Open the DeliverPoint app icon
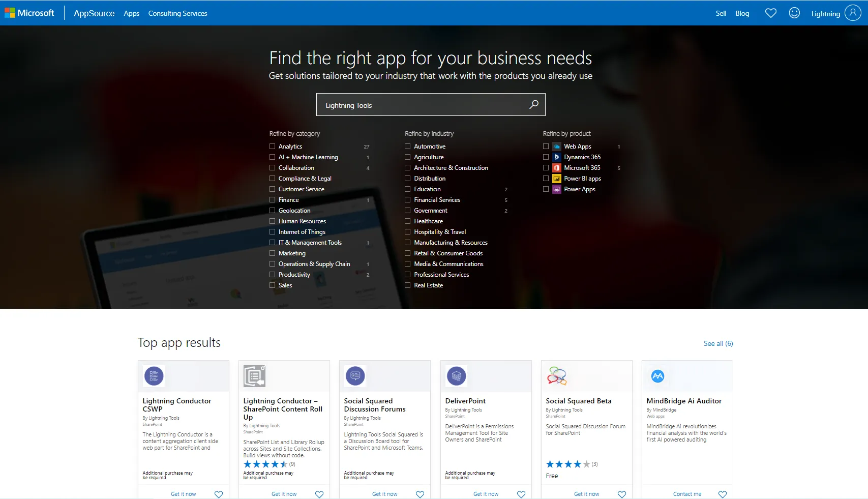868x499 pixels. pyautogui.click(x=456, y=376)
